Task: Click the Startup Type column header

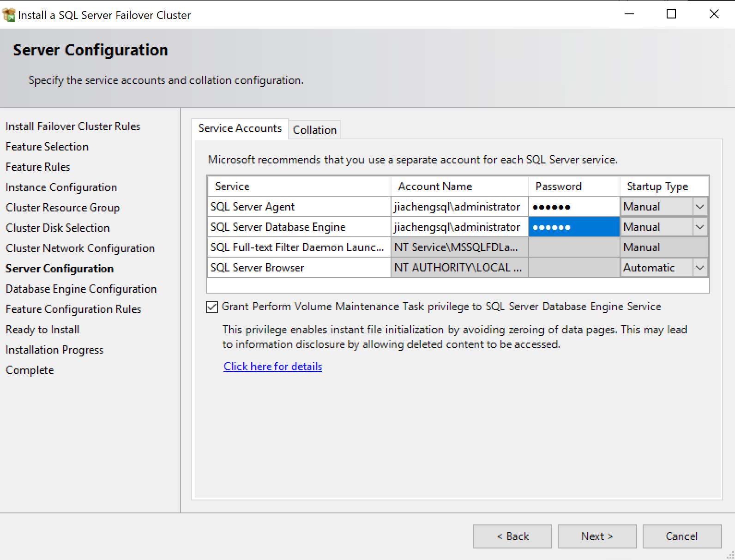Action: pyautogui.click(x=657, y=187)
